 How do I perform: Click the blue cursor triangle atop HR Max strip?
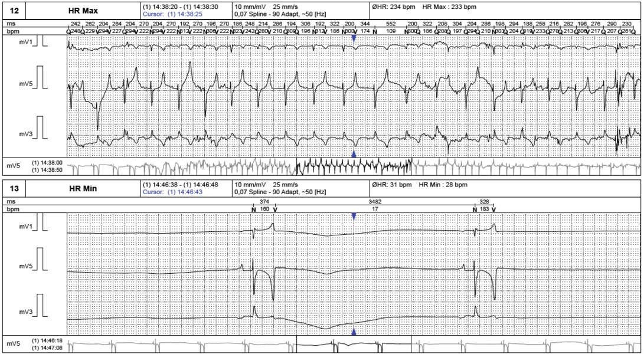pyautogui.click(x=354, y=38)
